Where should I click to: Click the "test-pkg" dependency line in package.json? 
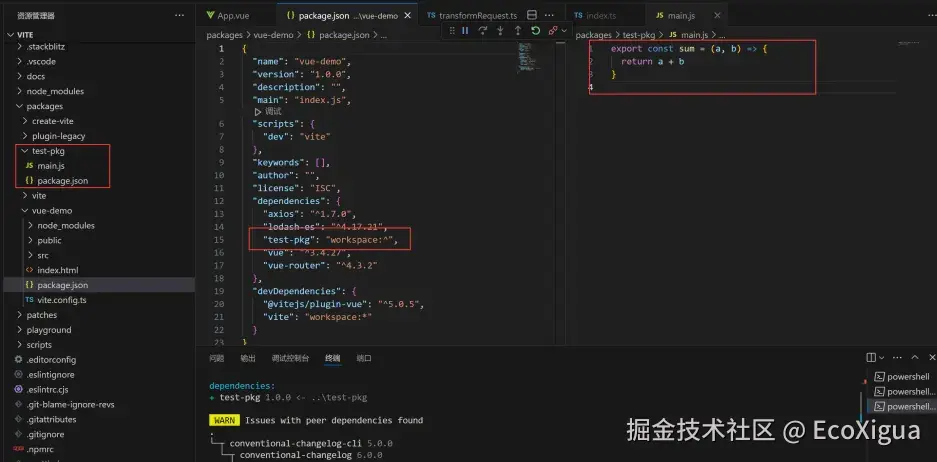[x=329, y=240]
